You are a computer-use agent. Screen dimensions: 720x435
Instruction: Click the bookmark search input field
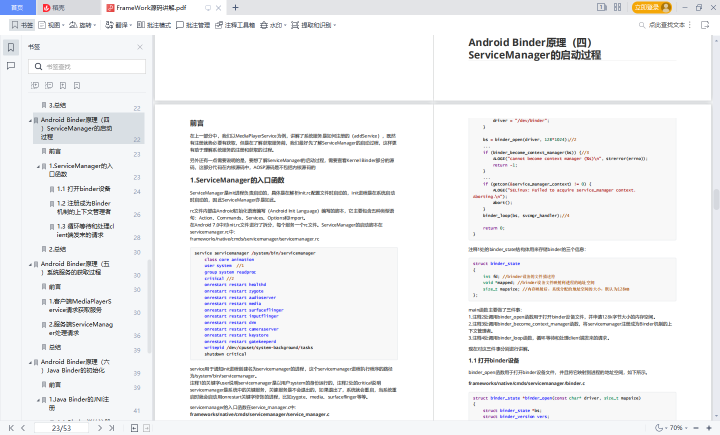click(87, 67)
